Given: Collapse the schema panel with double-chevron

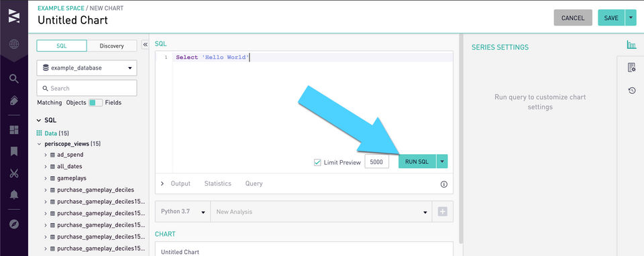Looking at the screenshot, I should [x=145, y=44].
